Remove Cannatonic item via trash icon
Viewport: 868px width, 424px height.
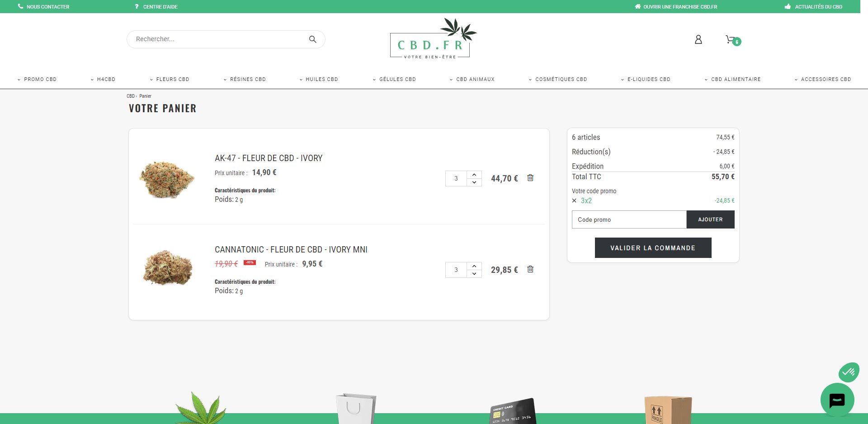click(530, 269)
